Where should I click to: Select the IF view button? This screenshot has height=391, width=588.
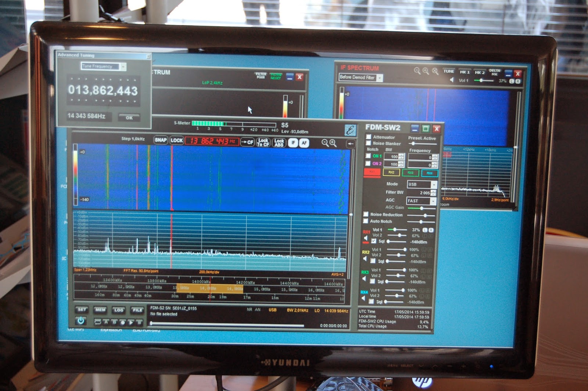(x=293, y=143)
